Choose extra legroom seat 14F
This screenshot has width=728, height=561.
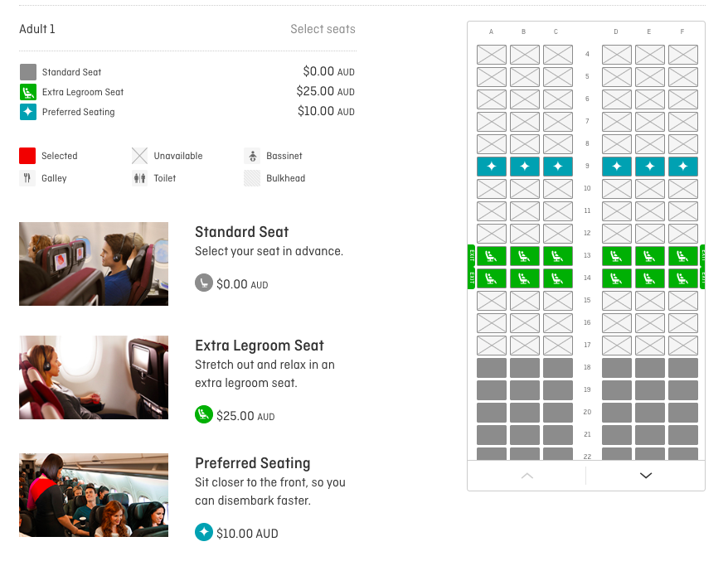pos(683,278)
